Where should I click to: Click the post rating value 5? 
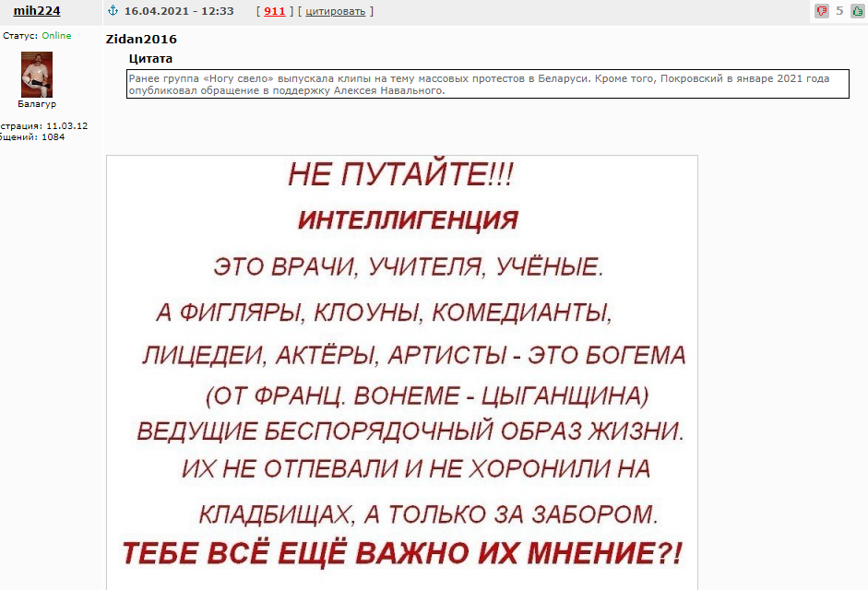(839, 10)
